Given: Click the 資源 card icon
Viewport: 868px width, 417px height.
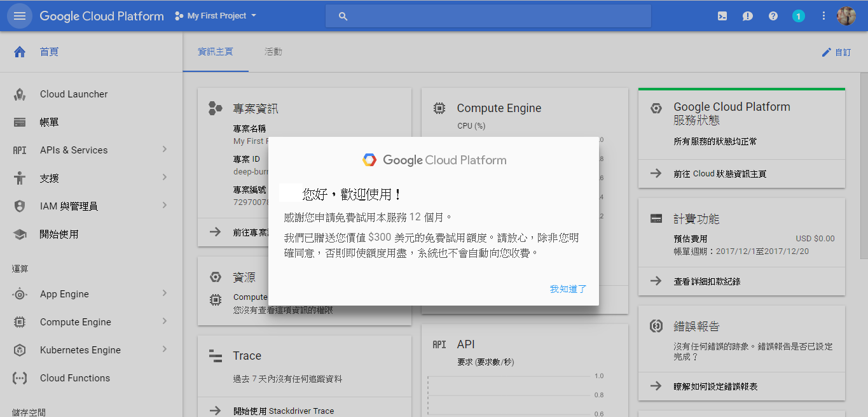Looking at the screenshot, I should 216,277.
